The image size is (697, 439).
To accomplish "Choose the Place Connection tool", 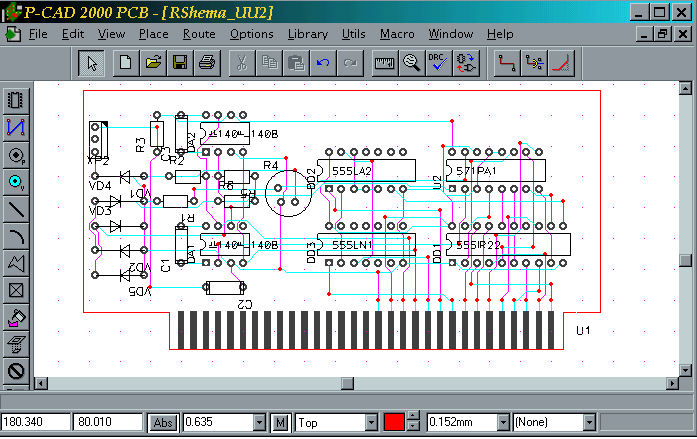I will (x=16, y=128).
